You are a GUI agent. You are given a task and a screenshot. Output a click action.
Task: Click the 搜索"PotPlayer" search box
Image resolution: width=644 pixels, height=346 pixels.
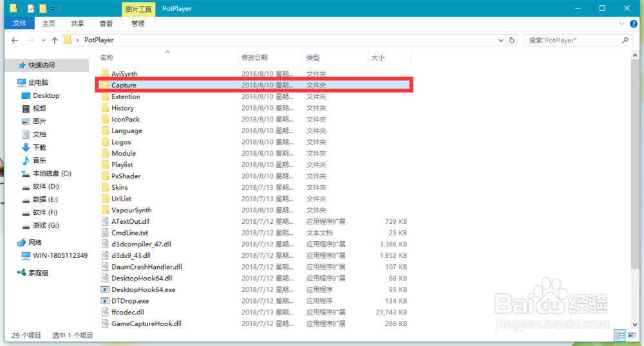(572, 41)
